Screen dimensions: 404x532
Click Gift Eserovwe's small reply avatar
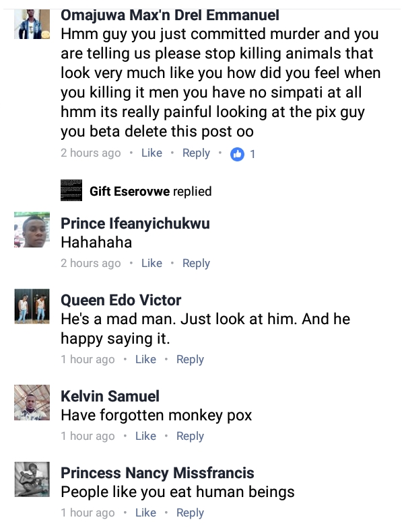click(71, 192)
